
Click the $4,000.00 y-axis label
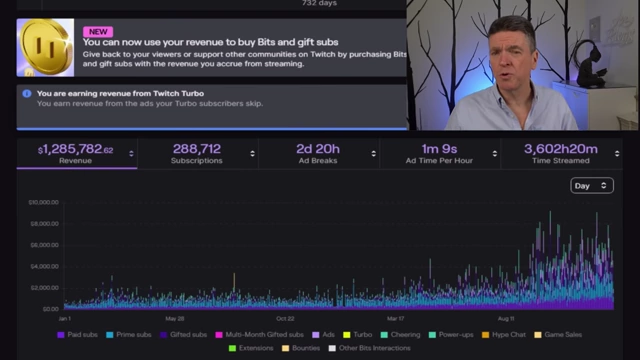point(44,267)
